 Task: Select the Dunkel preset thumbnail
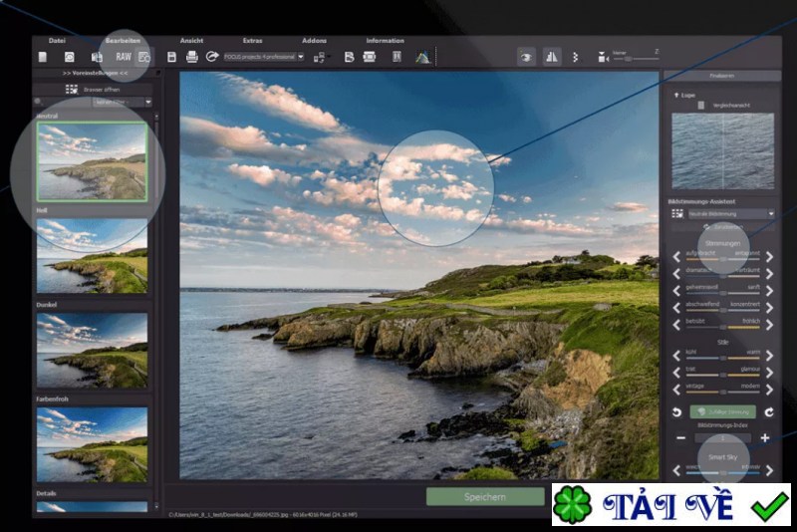click(x=92, y=350)
